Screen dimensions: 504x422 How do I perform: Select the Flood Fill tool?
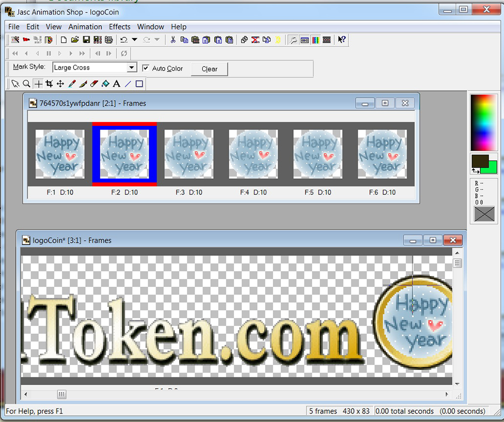point(105,84)
